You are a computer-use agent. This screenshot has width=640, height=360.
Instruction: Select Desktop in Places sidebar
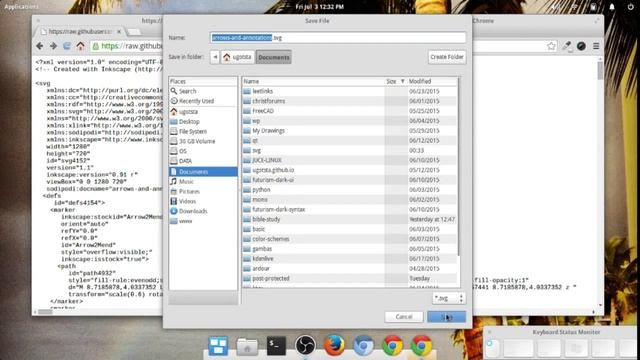[203, 122]
